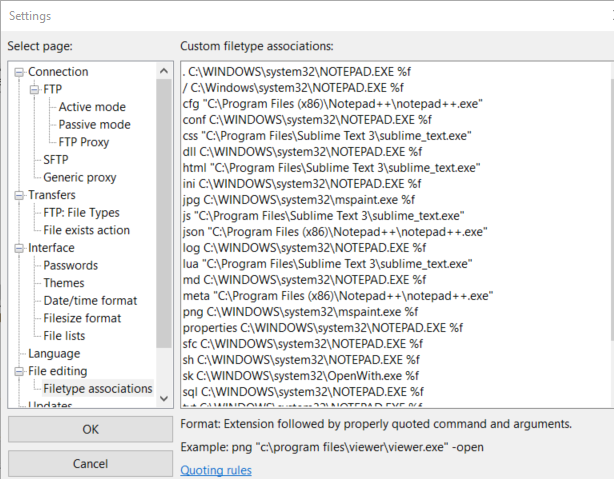
Task: Click the '. C:\WINDOWS\system32\NOTEPAD.EXE %f' line
Action: click(296, 72)
